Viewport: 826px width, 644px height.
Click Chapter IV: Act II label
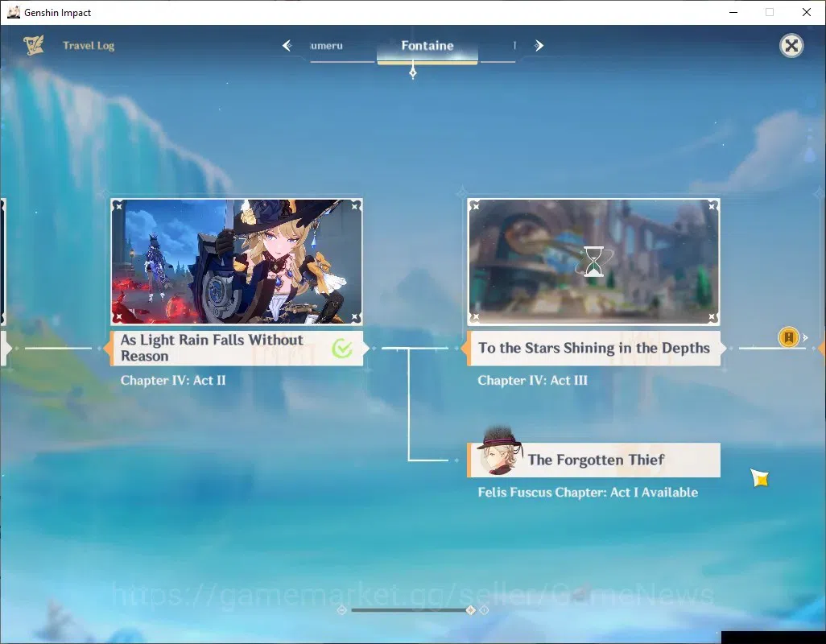pyautogui.click(x=173, y=380)
